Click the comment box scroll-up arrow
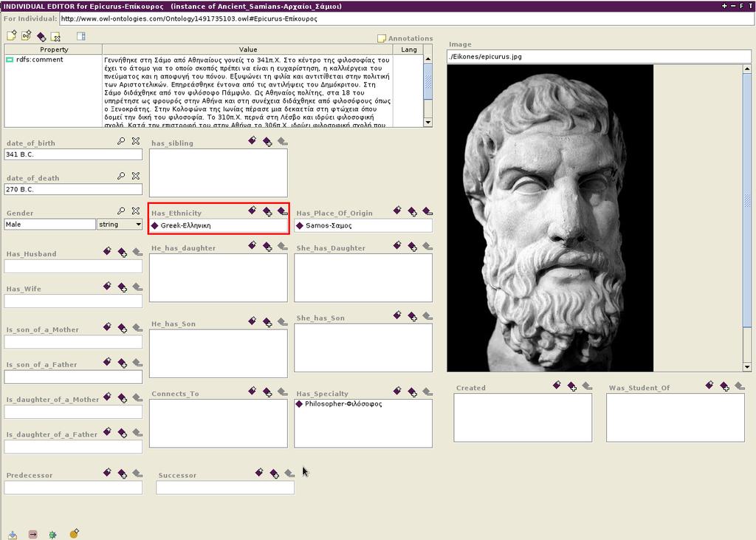Screen dimensions: 756x540 click(x=428, y=59)
